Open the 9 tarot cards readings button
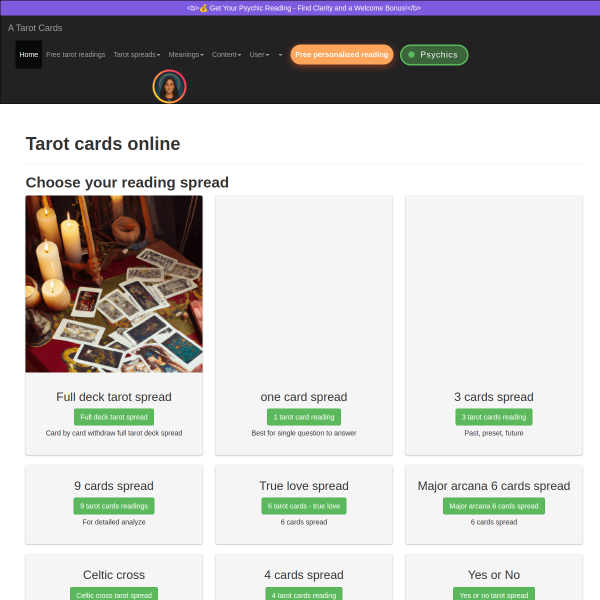600x600 pixels. coord(114,506)
